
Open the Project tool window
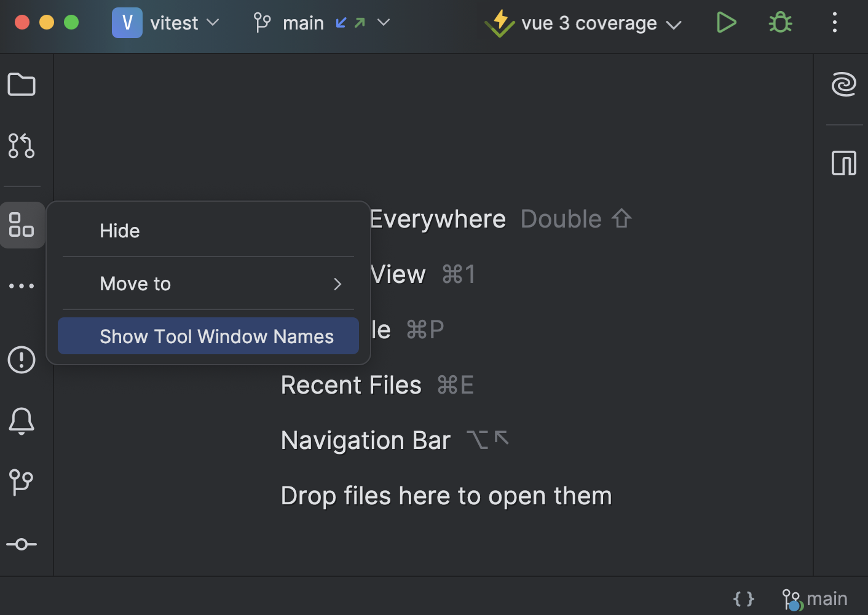point(22,84)
